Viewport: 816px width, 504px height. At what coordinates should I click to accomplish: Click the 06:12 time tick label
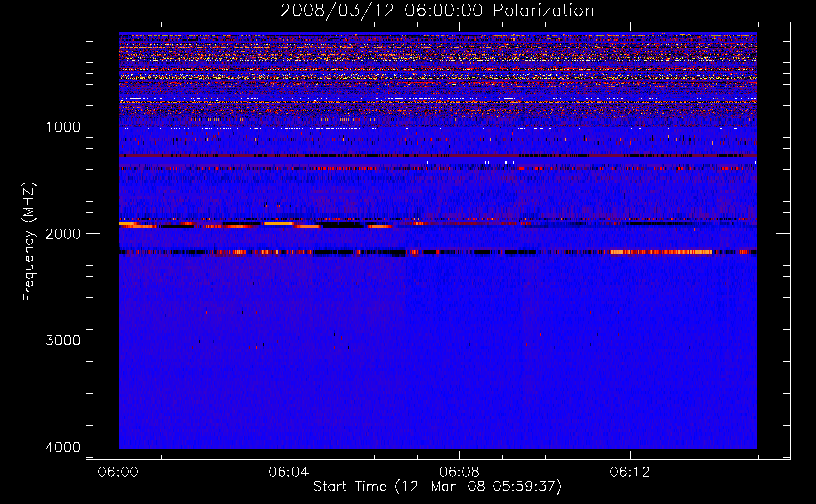(x=630, y=472)
